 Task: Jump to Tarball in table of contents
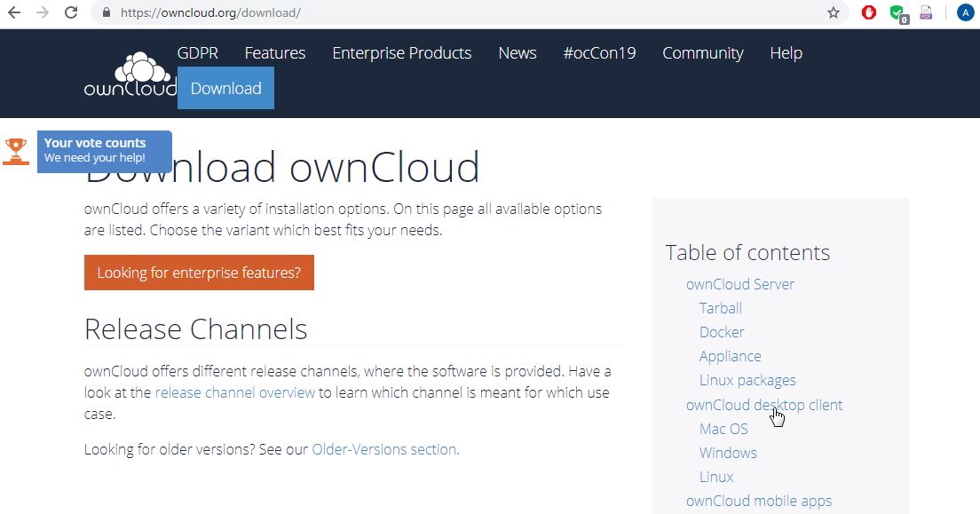[721, 308]
